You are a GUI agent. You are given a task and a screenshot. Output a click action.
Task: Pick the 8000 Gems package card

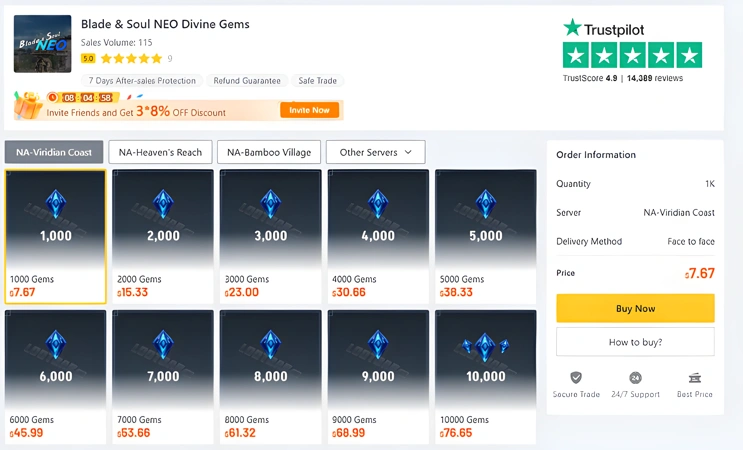[x=270, y=376]
